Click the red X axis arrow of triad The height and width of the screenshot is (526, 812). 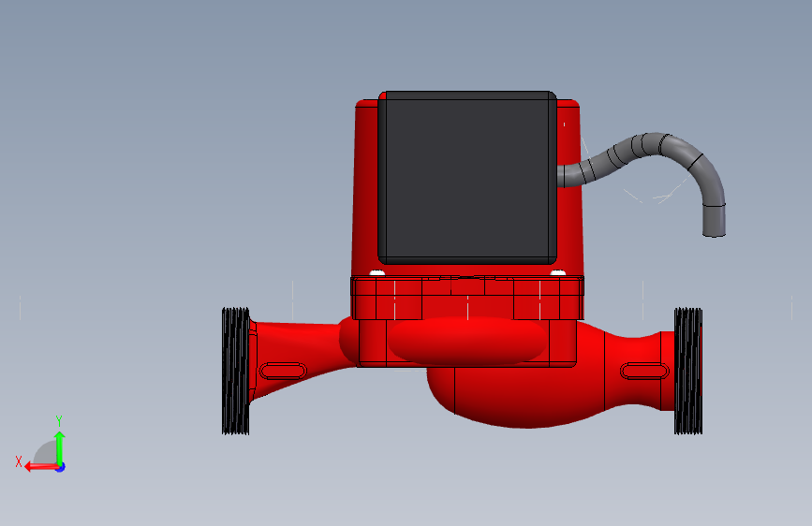click(x=40, y=467)
